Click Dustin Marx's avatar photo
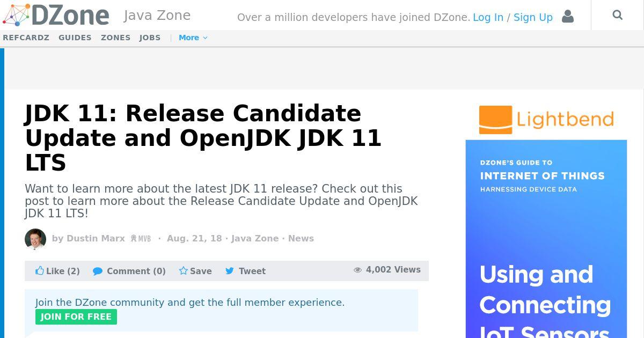This screenshot has height=338, width=644. point(35,239)
